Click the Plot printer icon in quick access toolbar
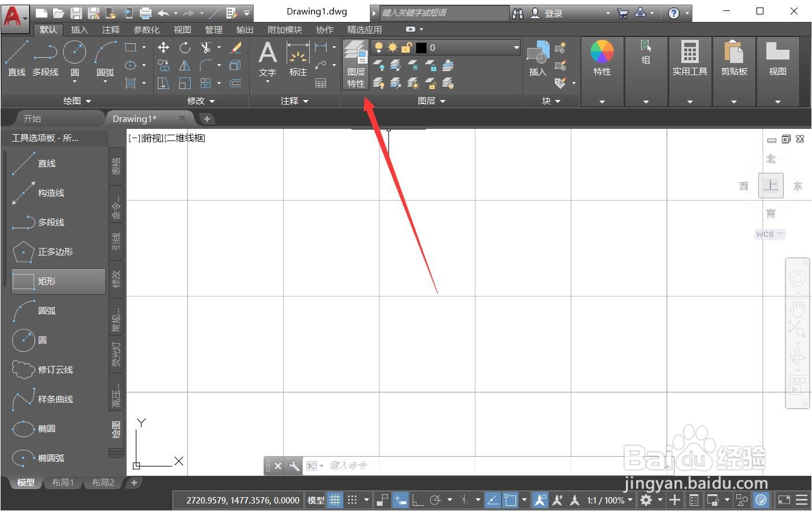Viewport: 812px width, 511px height. tap(146, 13)
